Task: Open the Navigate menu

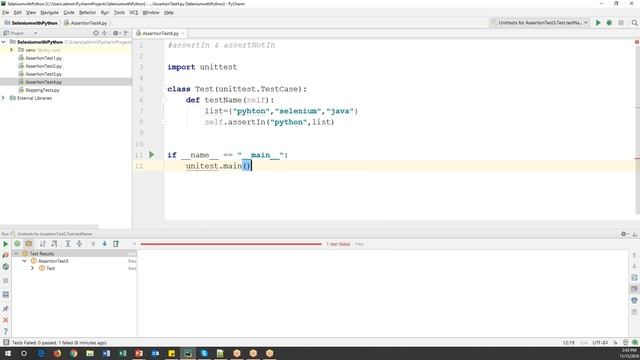Action: pos(49,13)
